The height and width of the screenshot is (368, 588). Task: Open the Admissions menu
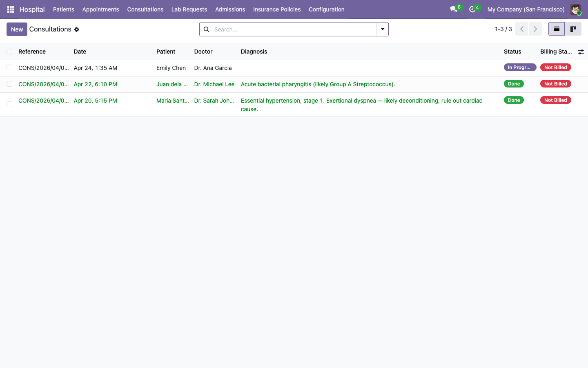(x=230, y=9)
